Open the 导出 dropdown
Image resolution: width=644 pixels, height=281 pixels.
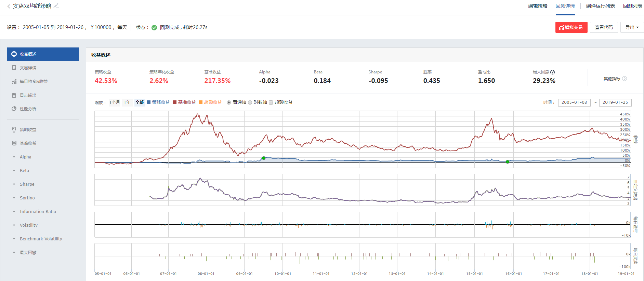[632, 27]
